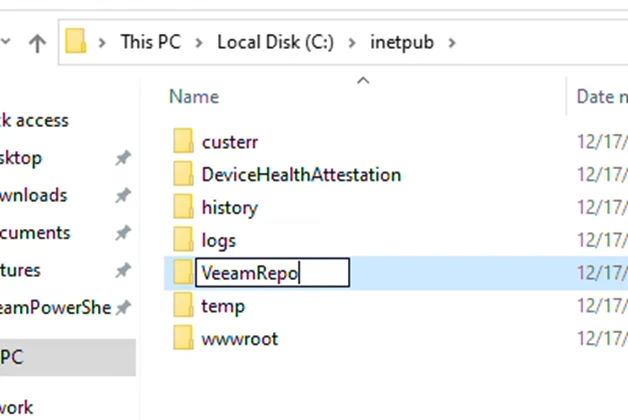
Task: Sort by the Name column header
Action: (194, 96)
